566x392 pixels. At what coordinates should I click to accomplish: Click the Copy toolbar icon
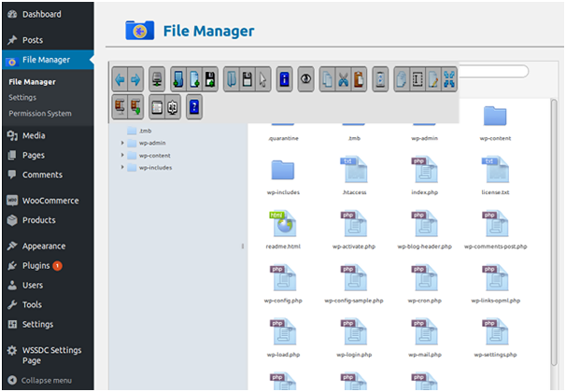pyautogui.click(x=328, y=79)
